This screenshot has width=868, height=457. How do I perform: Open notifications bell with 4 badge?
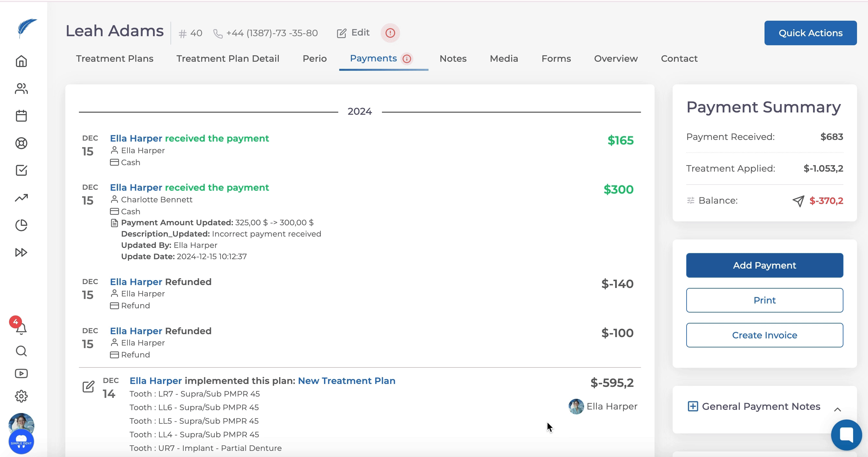pyautogui.click(x=21, y=328)
